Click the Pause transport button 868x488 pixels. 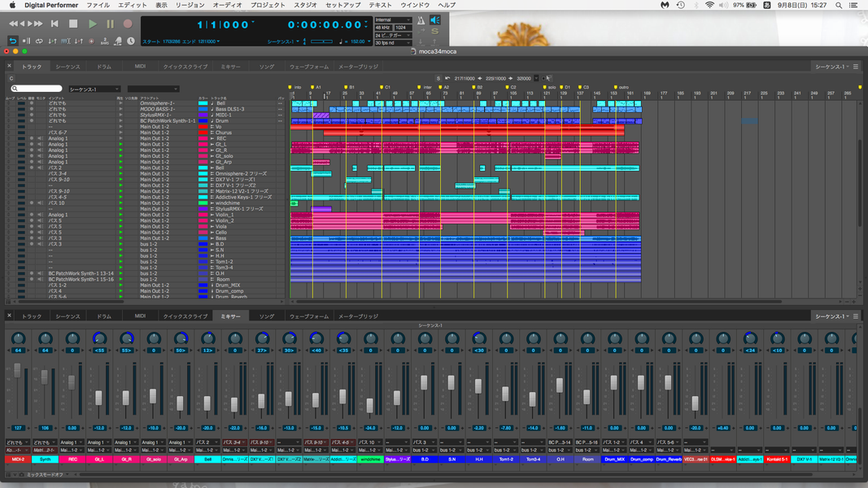pos(111,24)
